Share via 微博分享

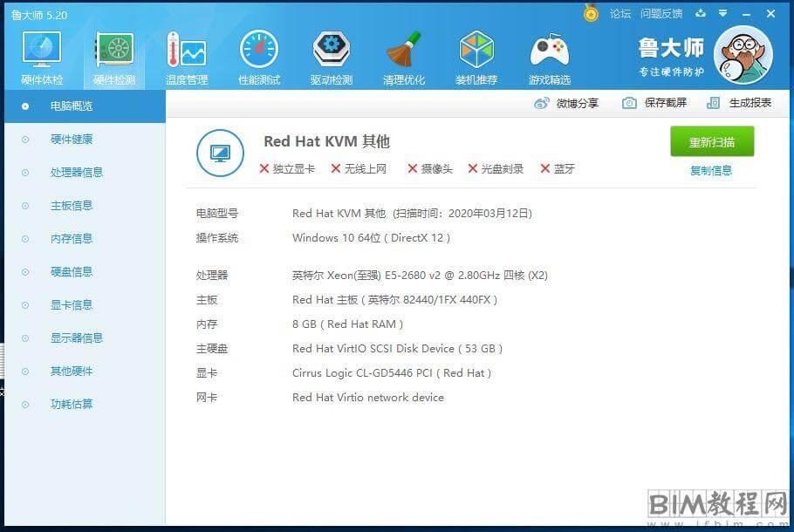click(566, 103)
